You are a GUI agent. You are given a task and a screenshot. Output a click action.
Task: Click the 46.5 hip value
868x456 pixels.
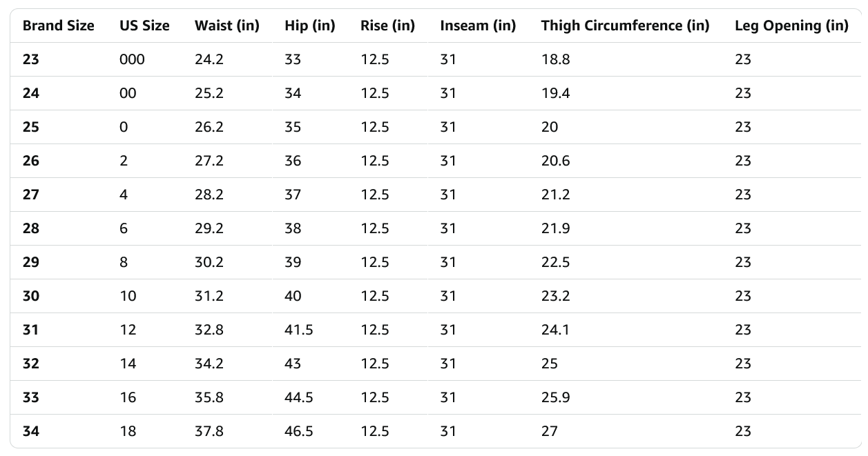click(x=299, y=431)
